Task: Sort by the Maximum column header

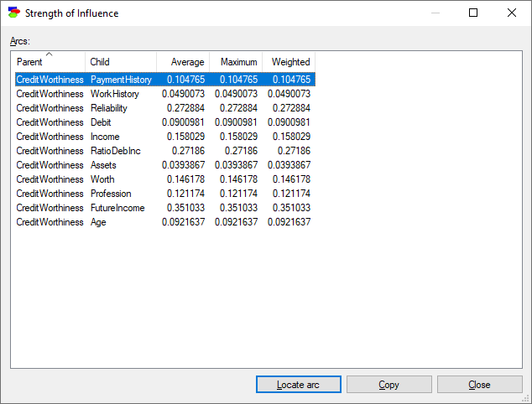Action: [x=236, y=62]
